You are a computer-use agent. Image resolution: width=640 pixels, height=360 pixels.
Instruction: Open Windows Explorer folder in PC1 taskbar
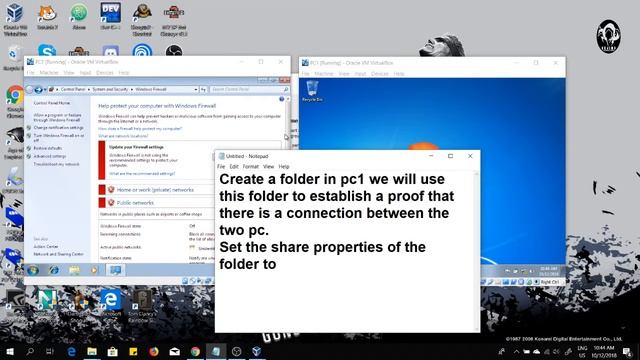tap(74, 270)
